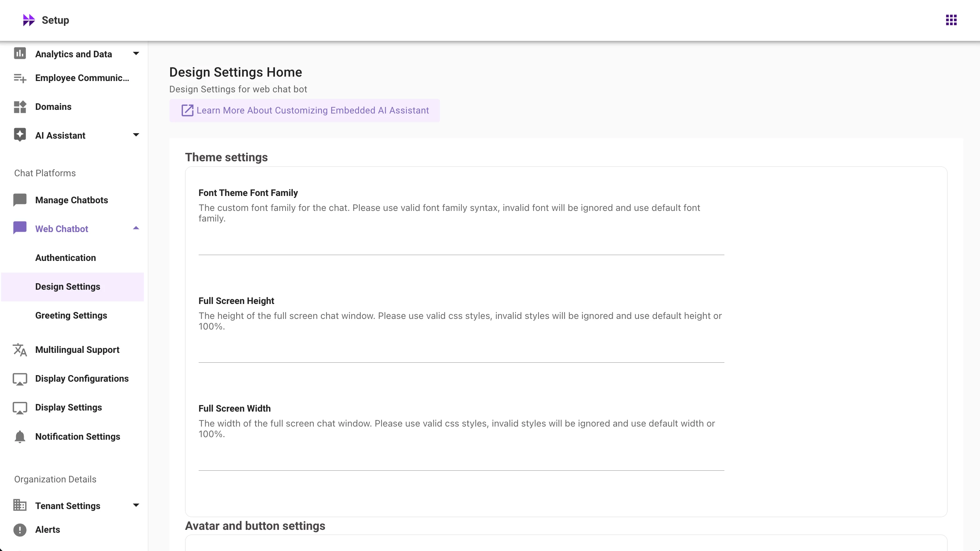Click the Alerts exclamation icon
The image size is (980, 551).
20,530
